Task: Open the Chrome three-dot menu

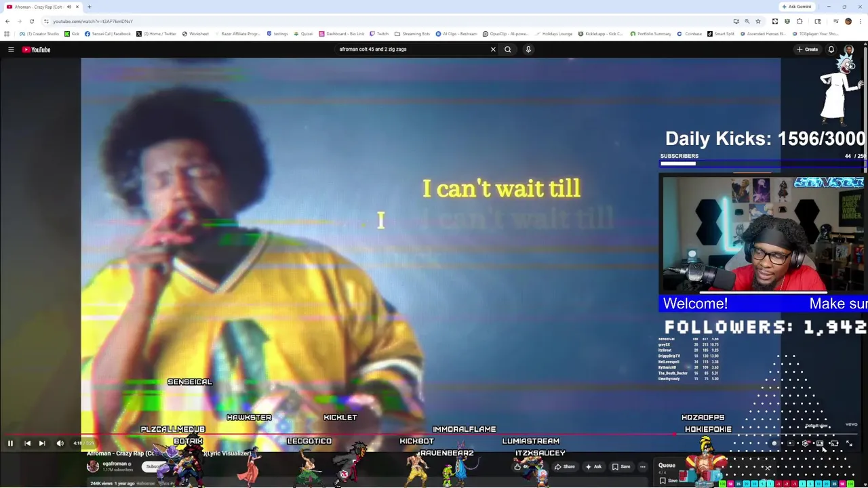Action: (x=861, y=21)
